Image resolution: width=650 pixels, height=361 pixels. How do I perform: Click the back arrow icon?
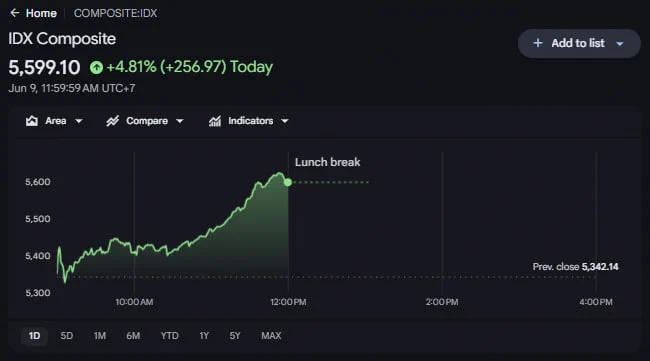pyautogui.click(x=15, y=13)
